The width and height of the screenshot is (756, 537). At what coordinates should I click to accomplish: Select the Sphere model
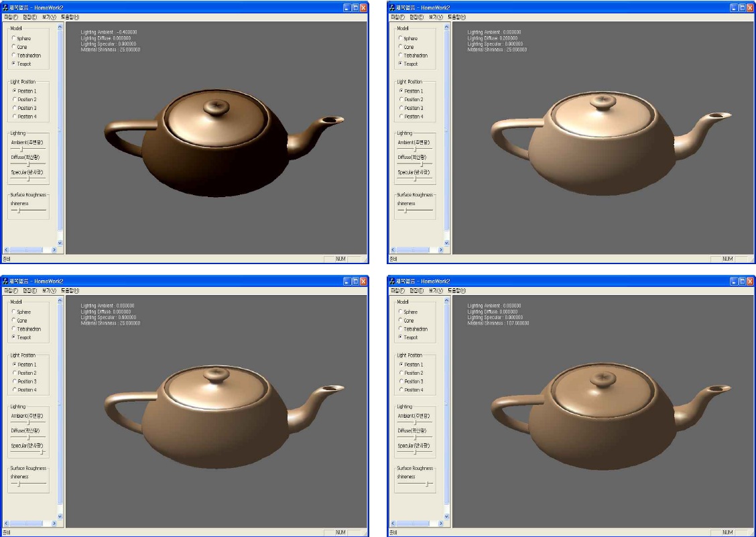tap(12, 38)
